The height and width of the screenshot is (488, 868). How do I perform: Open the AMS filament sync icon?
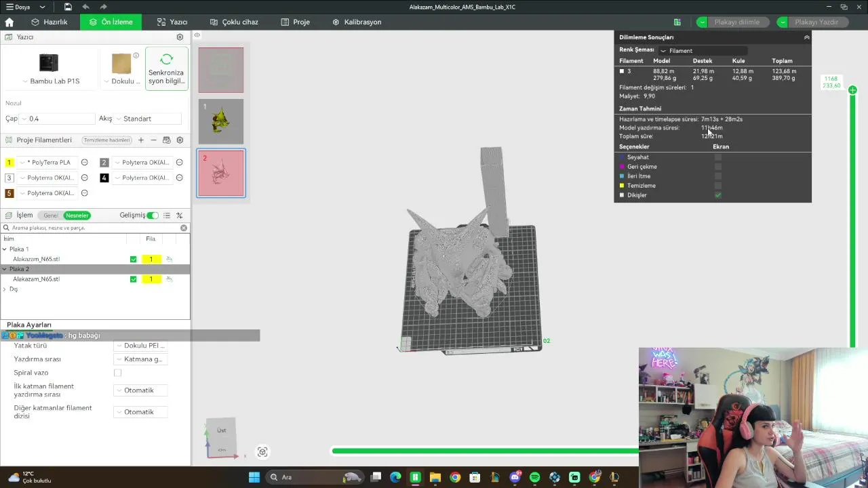point(167,140)
